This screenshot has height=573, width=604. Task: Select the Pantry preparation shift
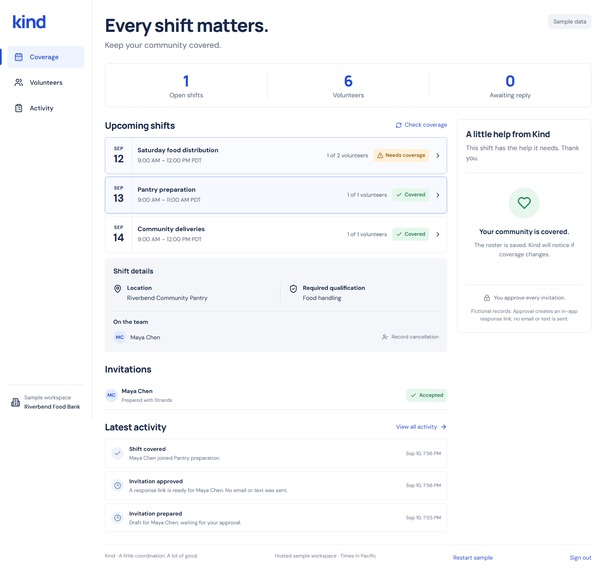[x=276, y=195]
